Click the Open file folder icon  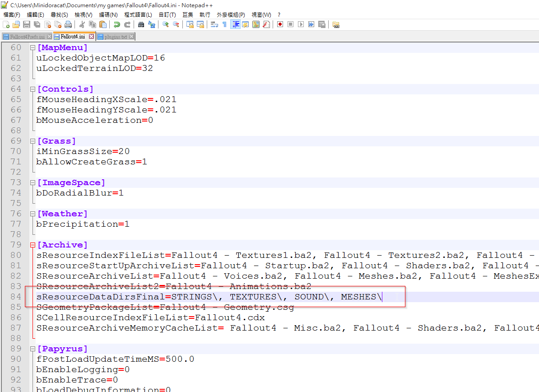[16, 24]
